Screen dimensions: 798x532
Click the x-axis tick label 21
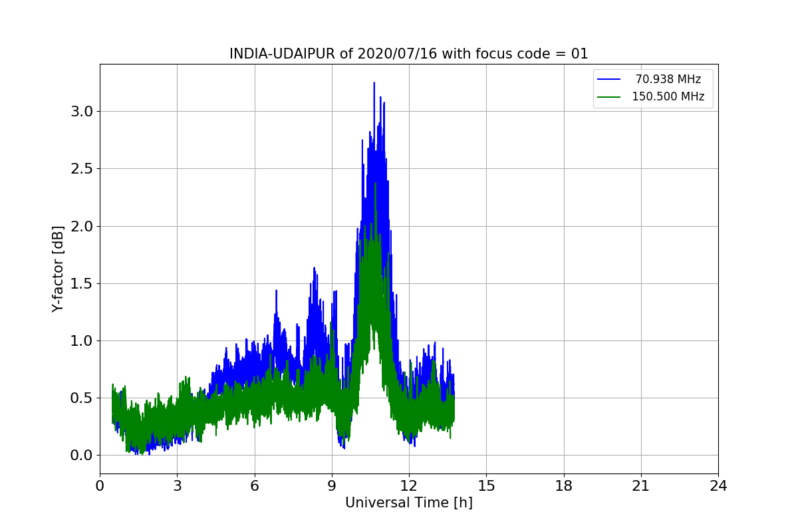pos(641,486)
